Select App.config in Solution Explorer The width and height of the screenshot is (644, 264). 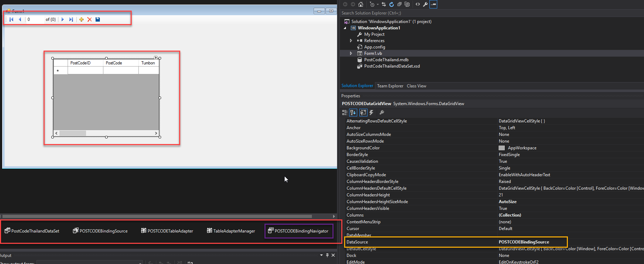coord(375,47)
